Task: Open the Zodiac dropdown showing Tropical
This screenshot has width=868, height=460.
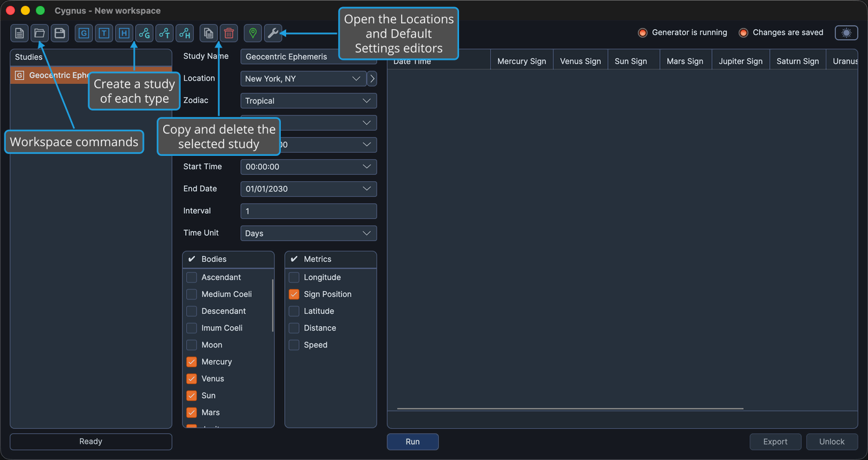Action: click(309, 101)
